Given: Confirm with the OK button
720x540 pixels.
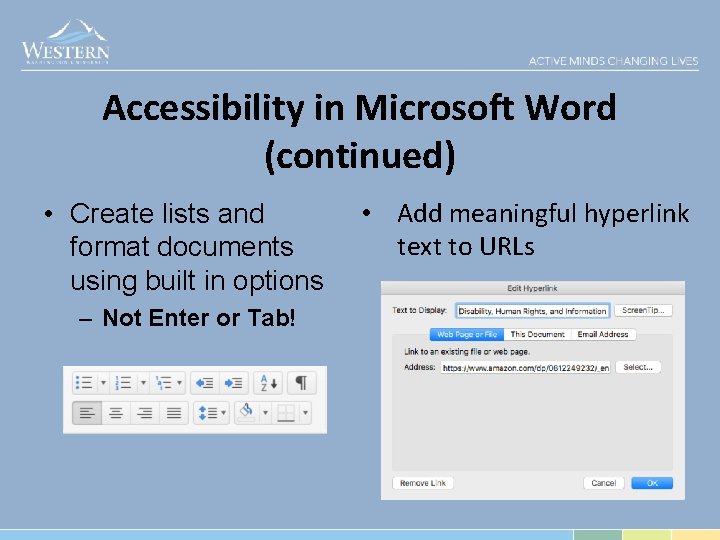Looking at the screenshot, I should click(652, 483).
